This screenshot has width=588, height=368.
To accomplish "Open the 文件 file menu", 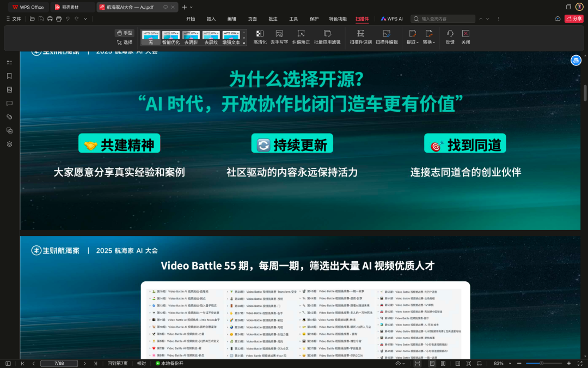I will coord(14,19).
